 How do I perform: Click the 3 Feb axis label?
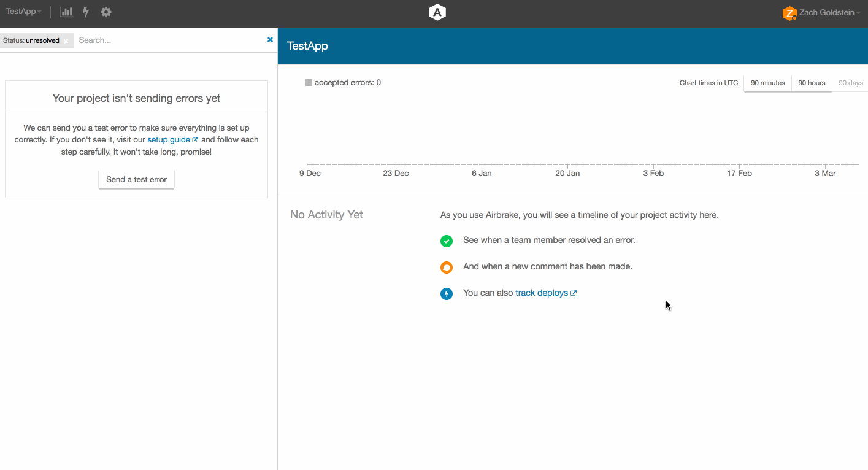(x=653, y=174)
